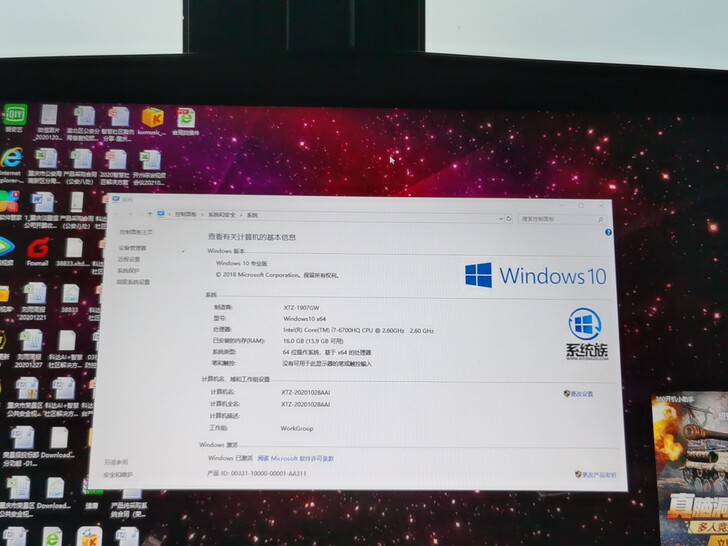
Task: Click the control panel search box
Action: pos(558,216)
